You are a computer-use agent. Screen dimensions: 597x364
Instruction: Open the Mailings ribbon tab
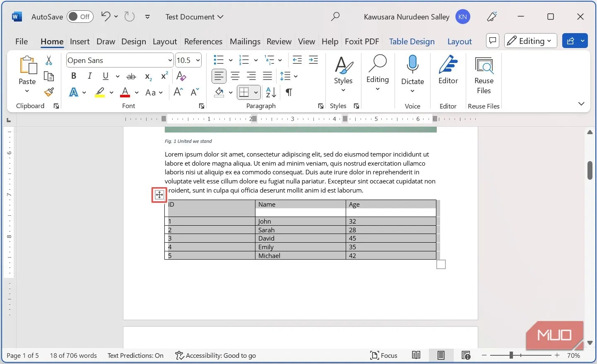pyautogui.click(x=245, y=41)
